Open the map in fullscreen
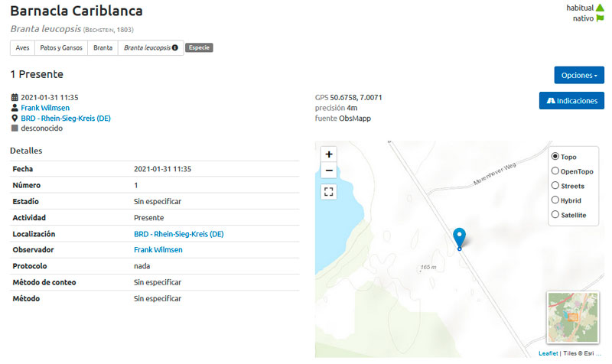 coord(329,191)
